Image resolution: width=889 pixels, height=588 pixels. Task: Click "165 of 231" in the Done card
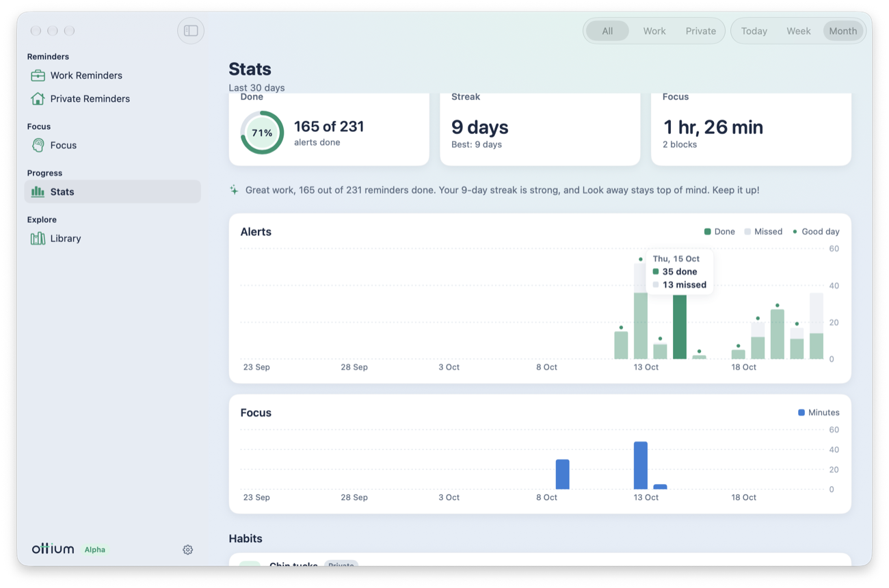[329, 126]
